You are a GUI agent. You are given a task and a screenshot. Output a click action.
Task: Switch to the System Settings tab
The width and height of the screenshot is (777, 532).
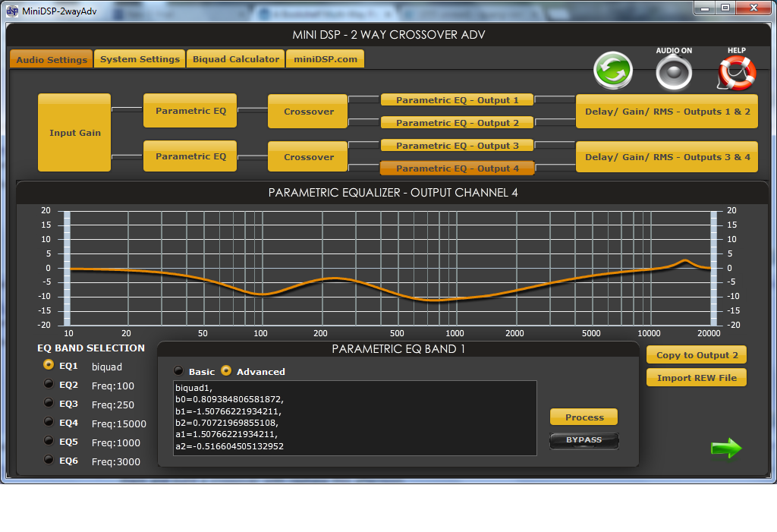(x=140, y=58)
